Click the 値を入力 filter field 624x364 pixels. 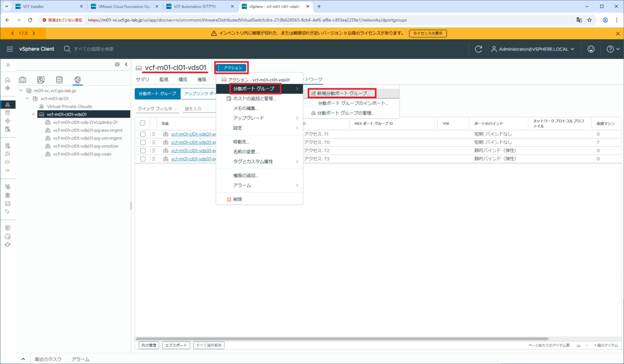pos(200,109)
